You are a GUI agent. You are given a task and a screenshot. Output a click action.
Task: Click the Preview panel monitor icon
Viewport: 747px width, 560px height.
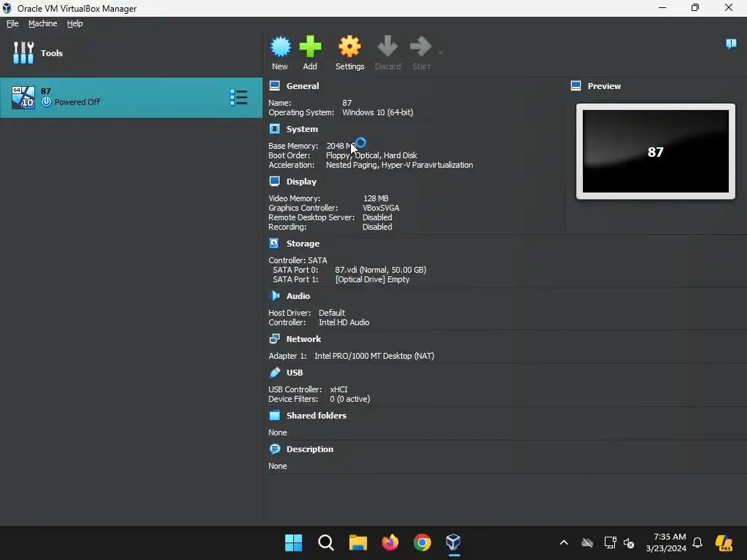576,86
